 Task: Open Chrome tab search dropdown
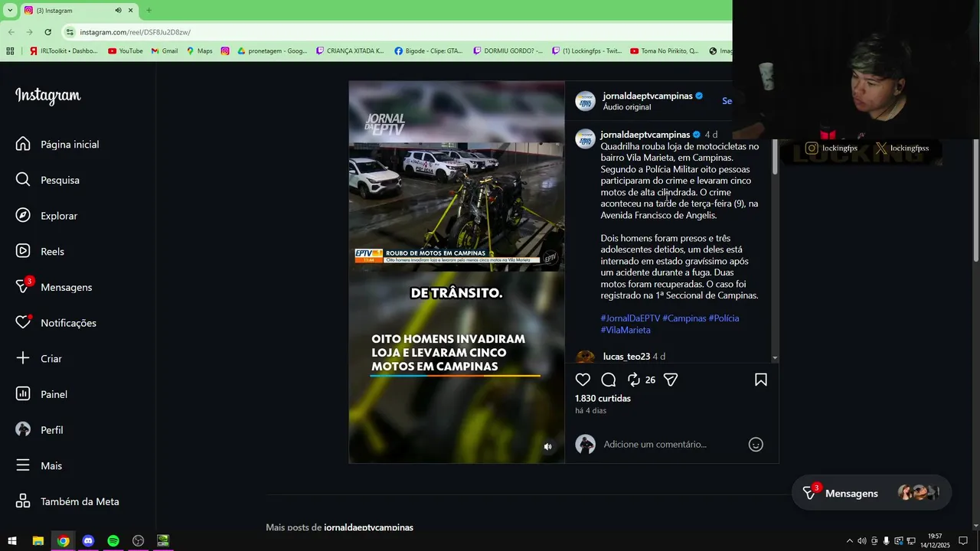tap(10, 10)
